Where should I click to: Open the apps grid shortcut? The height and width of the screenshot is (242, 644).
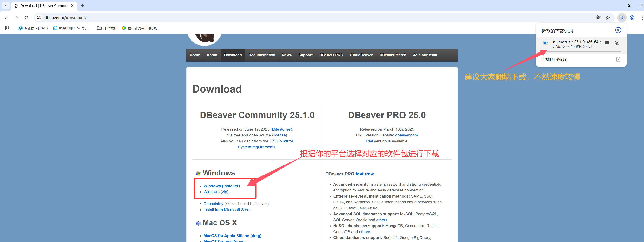coord(7,28)
